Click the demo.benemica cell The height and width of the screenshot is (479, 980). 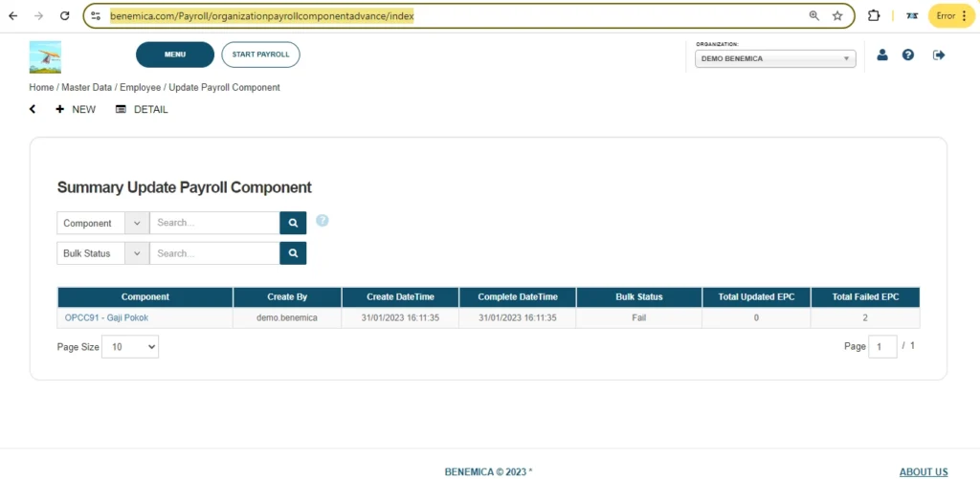(x=287, y=317)
